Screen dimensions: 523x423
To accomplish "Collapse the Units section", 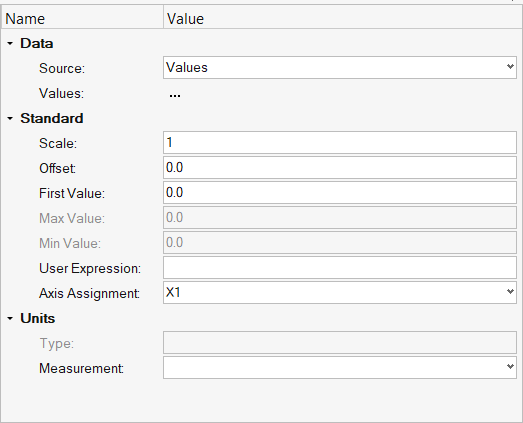I will coord(10,319).
